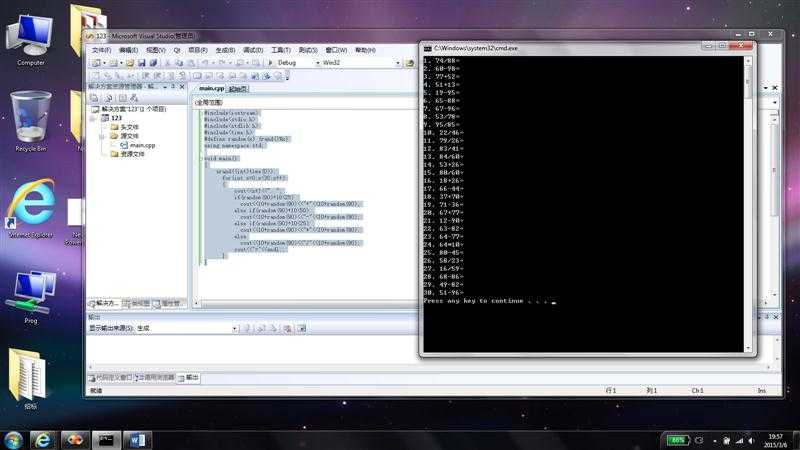Viewport: 800px width, 450px height.
Task: Click the Go to next message icon in Output
Action: coord(273,329)
